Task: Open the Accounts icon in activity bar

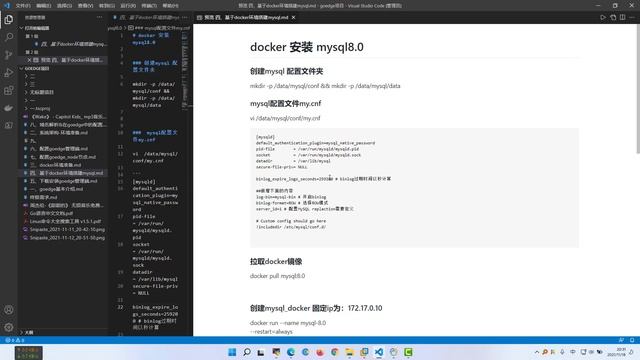Action: click(9, 310)
